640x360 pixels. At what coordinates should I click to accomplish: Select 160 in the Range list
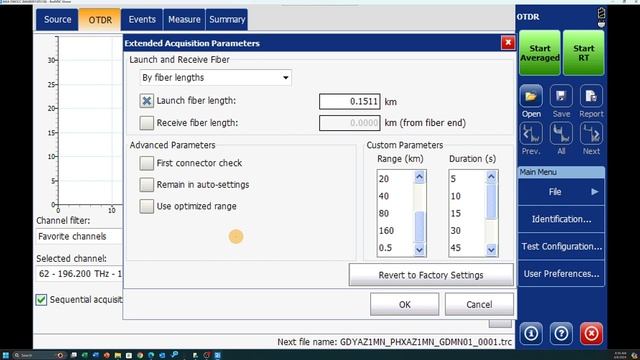click(x=386, y=231)
